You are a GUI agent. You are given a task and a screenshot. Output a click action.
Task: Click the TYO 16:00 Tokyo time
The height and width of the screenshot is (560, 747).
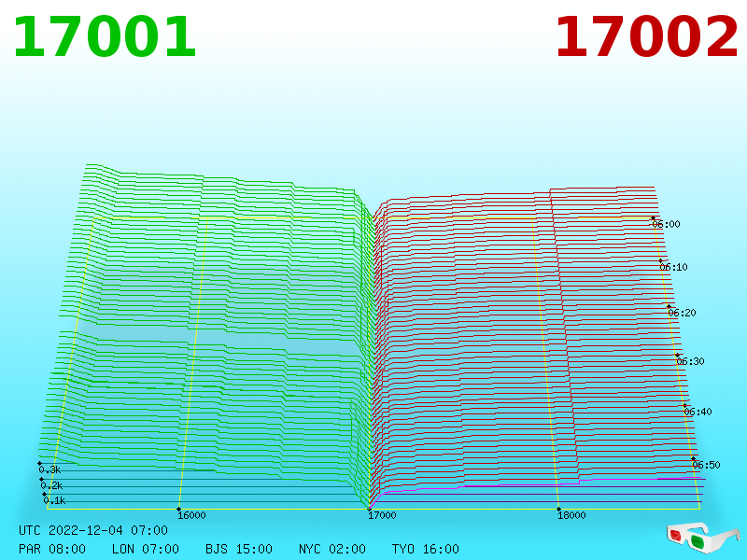426,549
